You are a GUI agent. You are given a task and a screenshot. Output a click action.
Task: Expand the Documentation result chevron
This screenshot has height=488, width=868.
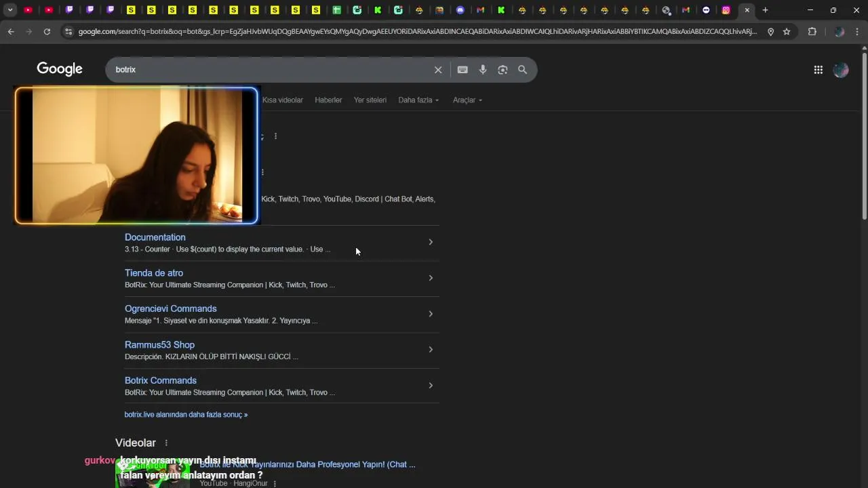431,242
